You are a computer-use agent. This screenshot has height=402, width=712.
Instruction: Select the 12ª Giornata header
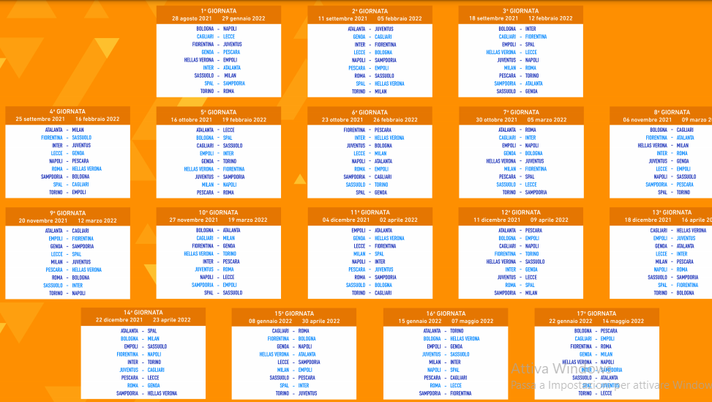[521, 212]
